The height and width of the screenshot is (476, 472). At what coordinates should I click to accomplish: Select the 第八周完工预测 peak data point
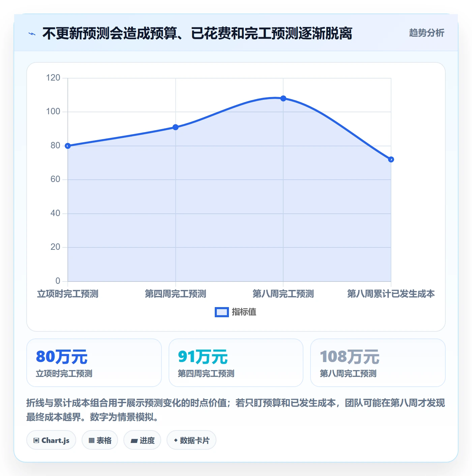(283, 98)
